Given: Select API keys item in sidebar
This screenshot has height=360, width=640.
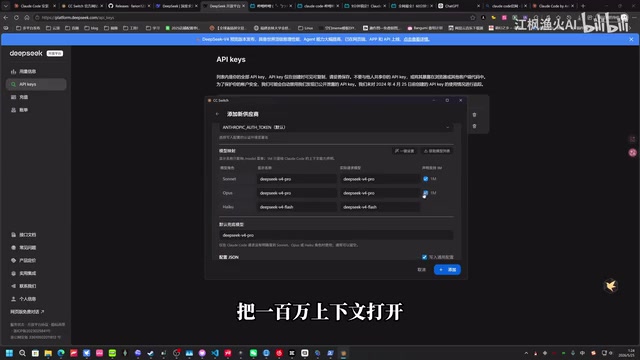Looking at the screenshot, I should [36, 84].
